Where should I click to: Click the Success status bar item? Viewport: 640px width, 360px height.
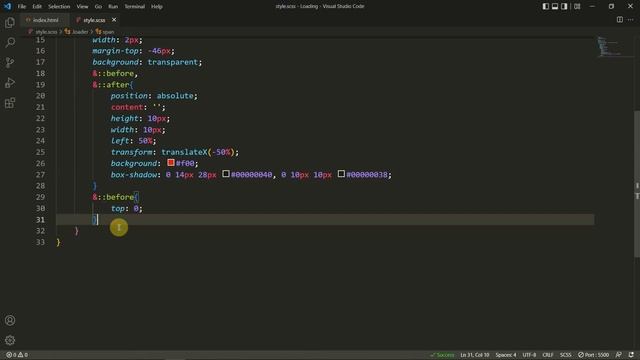click(442, 355)
